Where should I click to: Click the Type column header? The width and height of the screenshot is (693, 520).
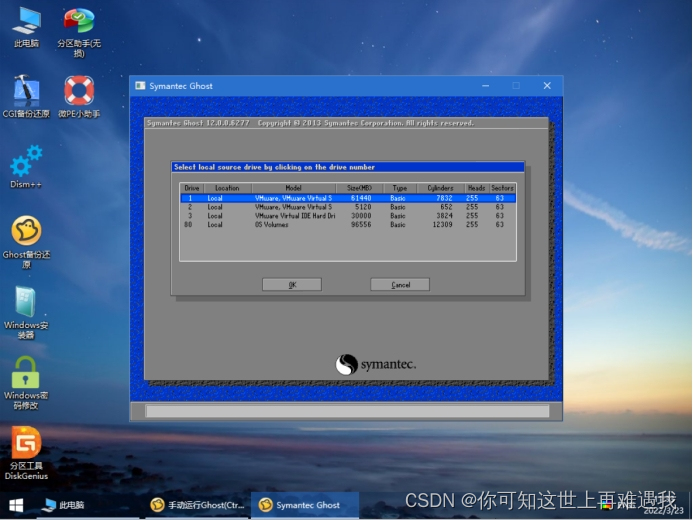click(400, 188)
